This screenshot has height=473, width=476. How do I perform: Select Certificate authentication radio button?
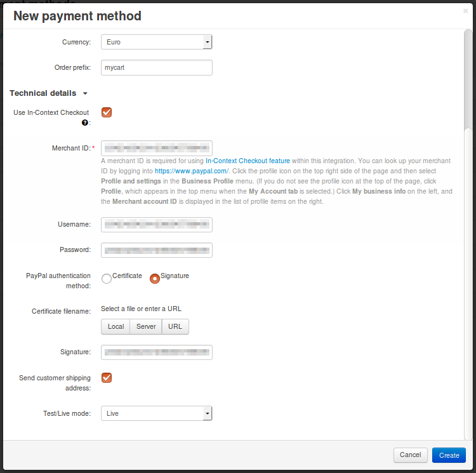107,278
